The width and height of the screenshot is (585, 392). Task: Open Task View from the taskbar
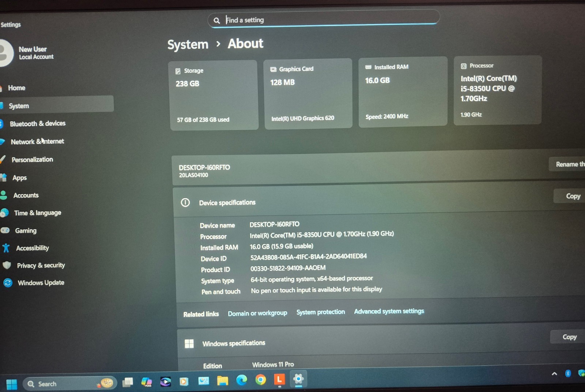[128, 382]
